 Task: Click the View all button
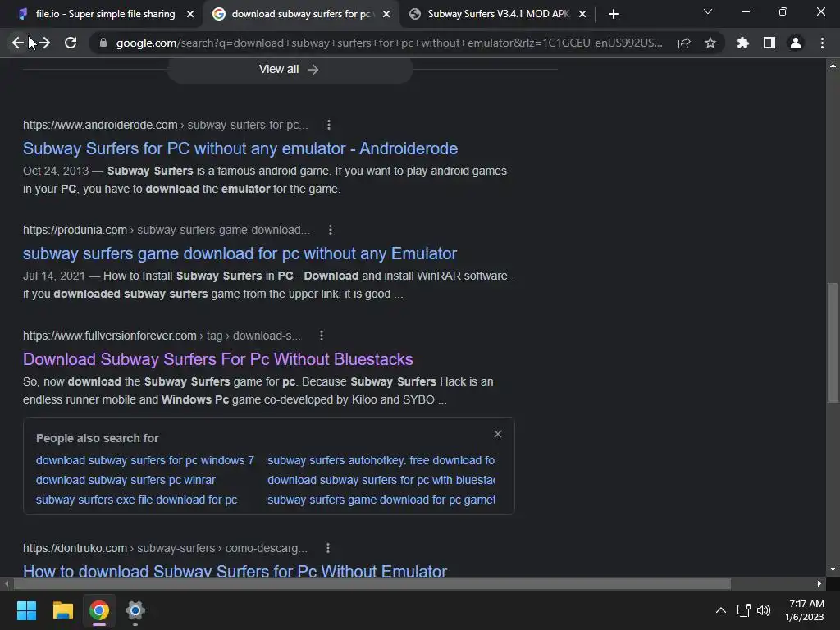[x=290, y=70]
